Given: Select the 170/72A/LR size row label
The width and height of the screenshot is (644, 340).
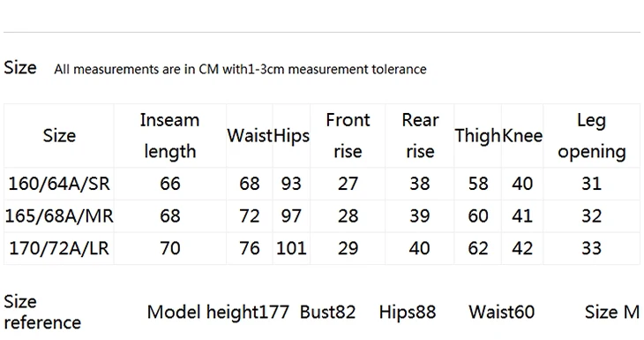Looking at the screenshot, I should pyautogui.click(x=59, y=248).
